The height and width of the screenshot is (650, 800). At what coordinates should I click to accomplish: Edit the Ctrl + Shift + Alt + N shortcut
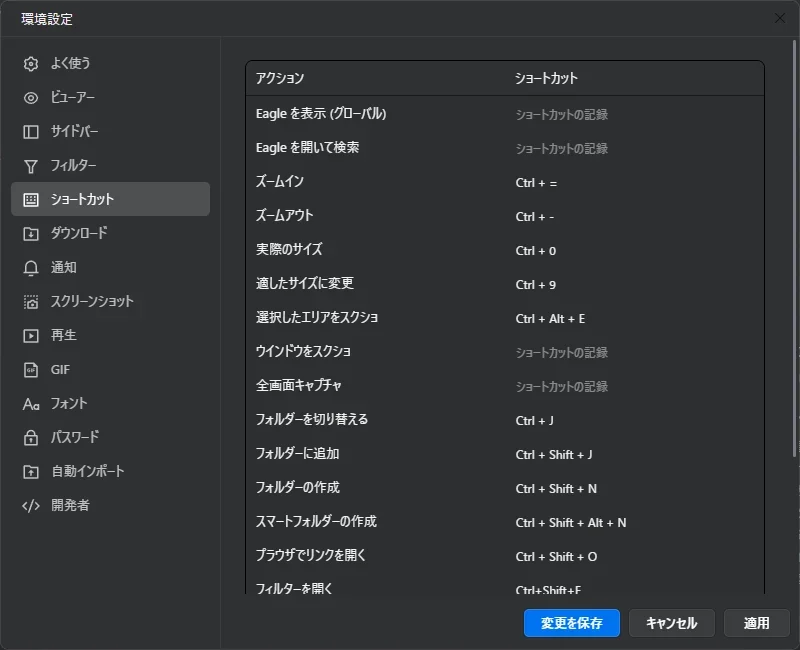point(571,523)
